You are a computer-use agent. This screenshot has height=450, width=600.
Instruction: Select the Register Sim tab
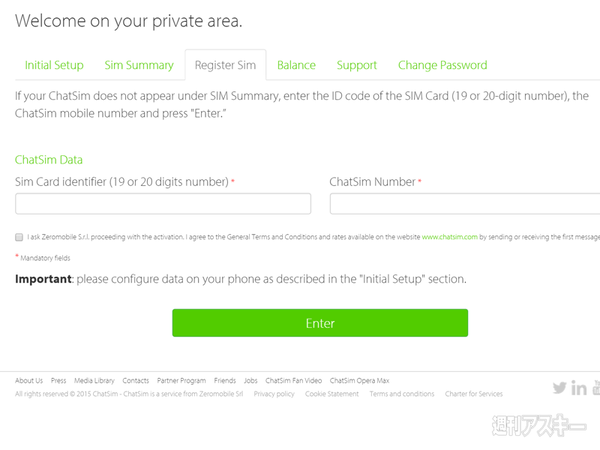tap(225, 65)
